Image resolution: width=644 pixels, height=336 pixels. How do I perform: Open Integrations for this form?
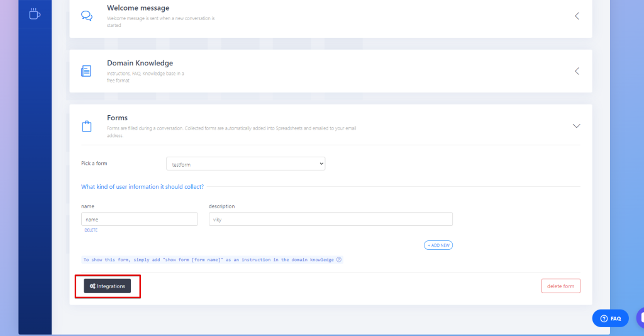(x=108, y=286)
